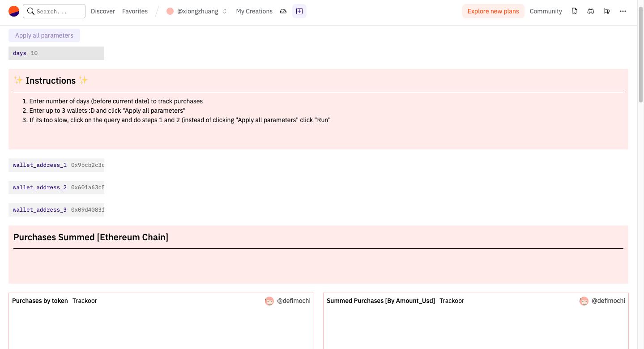Go to the Discover page

(x=103, y=11)
